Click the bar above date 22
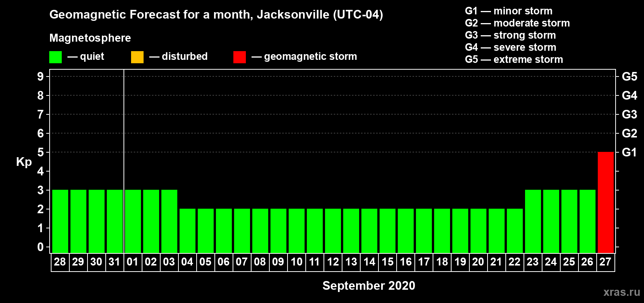Screen dimensions: 644x303 point(515,231)
